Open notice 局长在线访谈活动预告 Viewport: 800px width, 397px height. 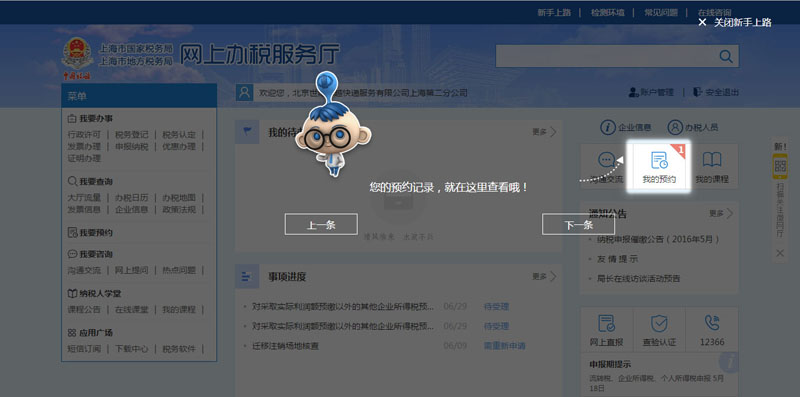click(x=638, y=279)
